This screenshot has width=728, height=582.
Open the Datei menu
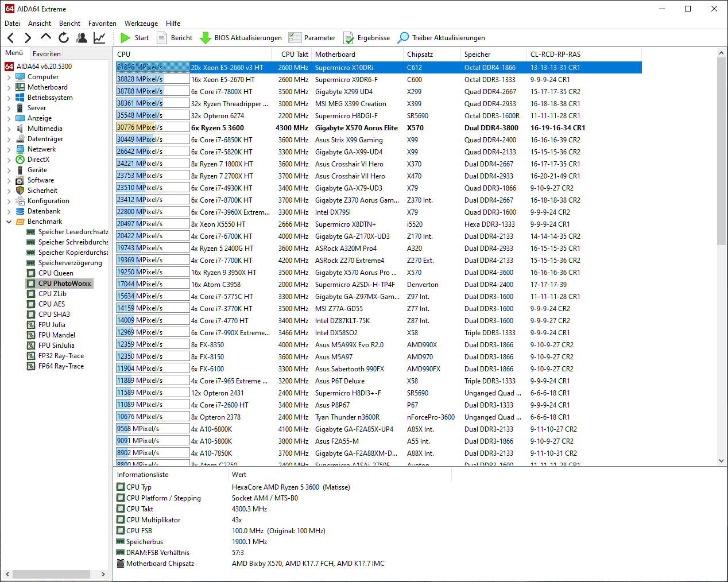[x=12, y=24]
